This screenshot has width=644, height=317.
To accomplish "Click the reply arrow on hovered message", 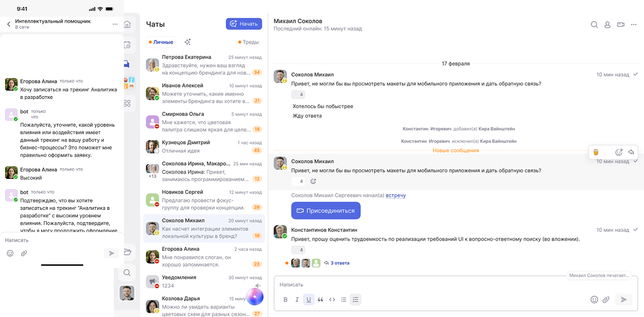I will pos(631,152).
